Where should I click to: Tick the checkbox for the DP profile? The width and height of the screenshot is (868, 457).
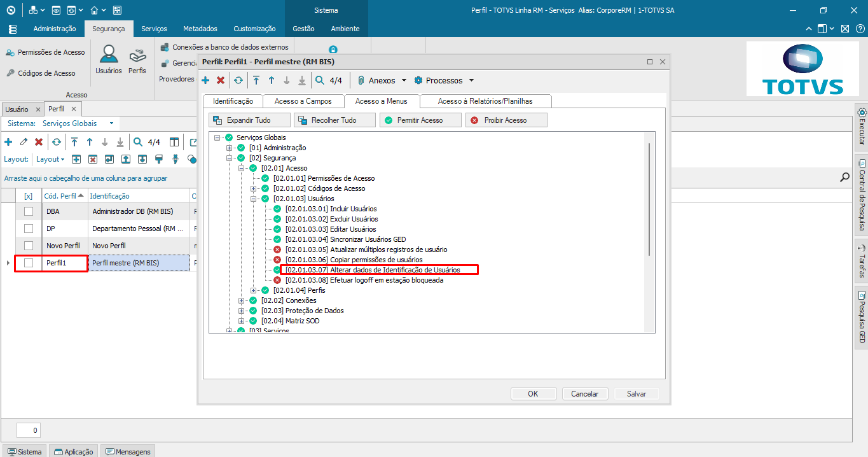[x=29, y=229]
